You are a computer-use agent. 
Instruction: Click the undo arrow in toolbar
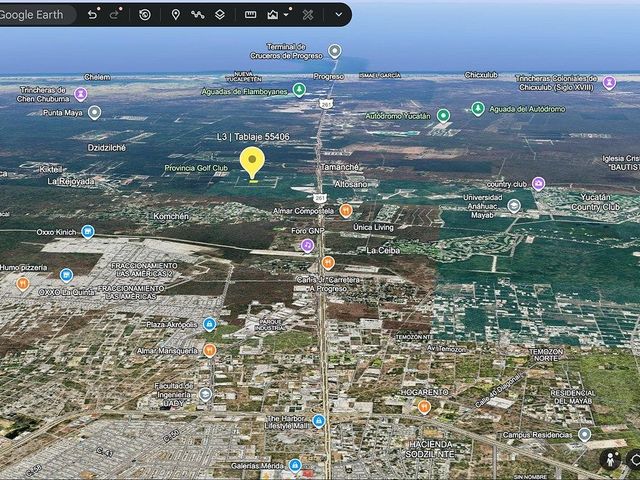click(x=93, y=15)
